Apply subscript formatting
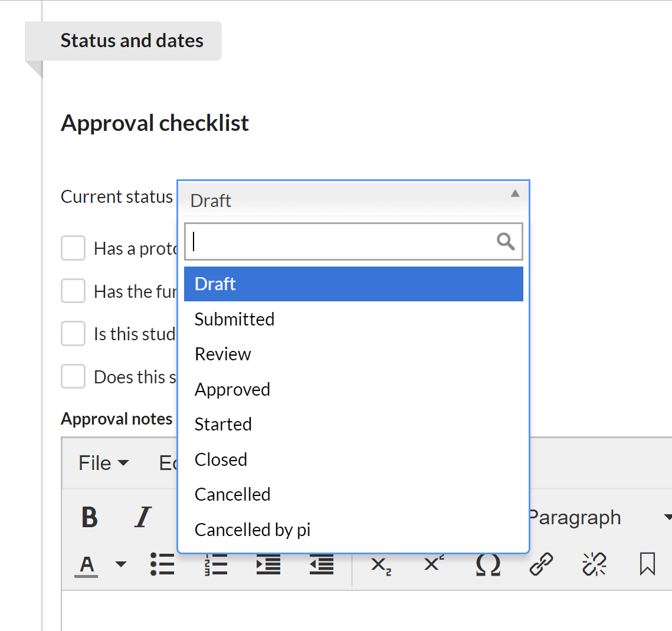This screenshot has height=631, width=672. tap(381, 564)
